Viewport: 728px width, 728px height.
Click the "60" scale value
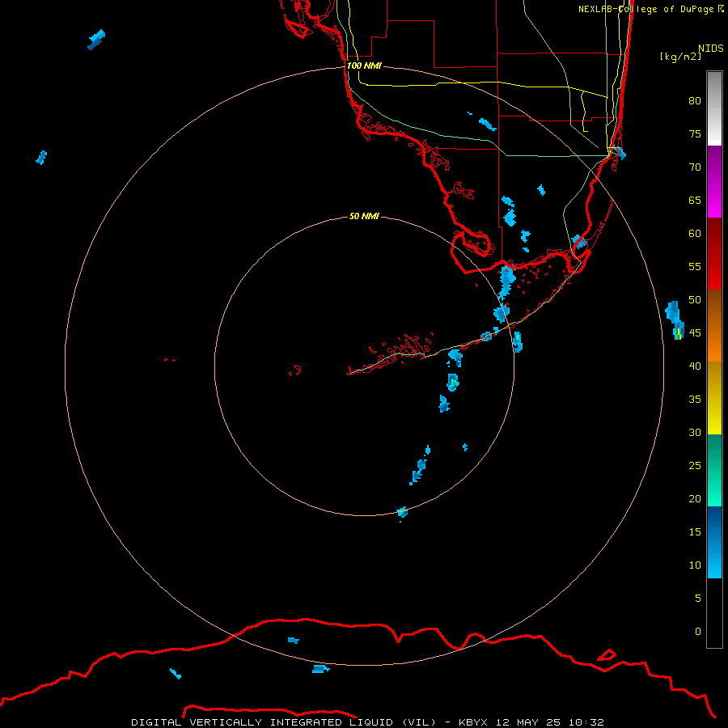click(695, 234)
